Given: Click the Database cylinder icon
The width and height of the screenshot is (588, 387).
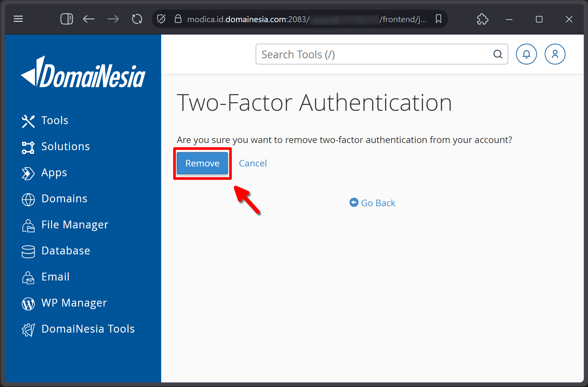Looking at the screenshot, I should click(28, 251).
